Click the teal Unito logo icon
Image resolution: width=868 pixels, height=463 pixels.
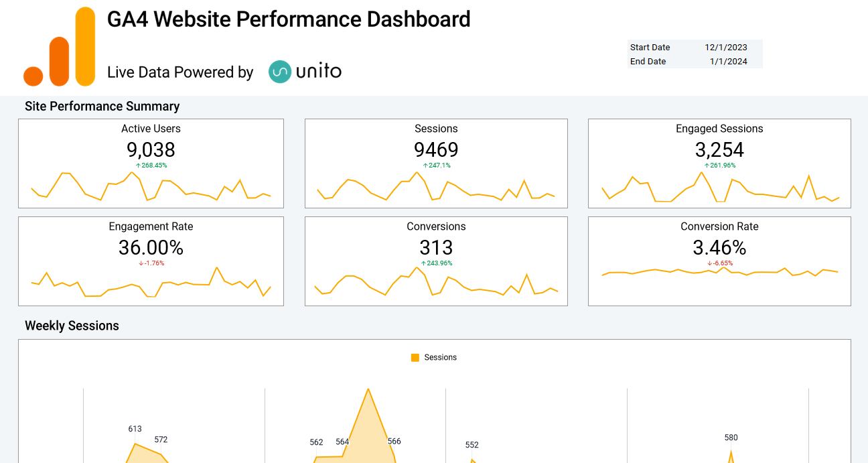[280, 72]
